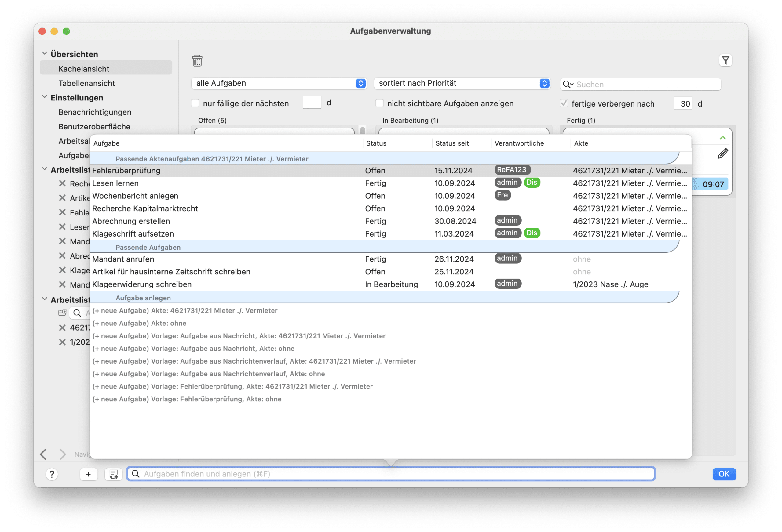782x532 pixels.
Task: Open the 'sortiert nach Priorität' dropdown
Action: [462, 83]
